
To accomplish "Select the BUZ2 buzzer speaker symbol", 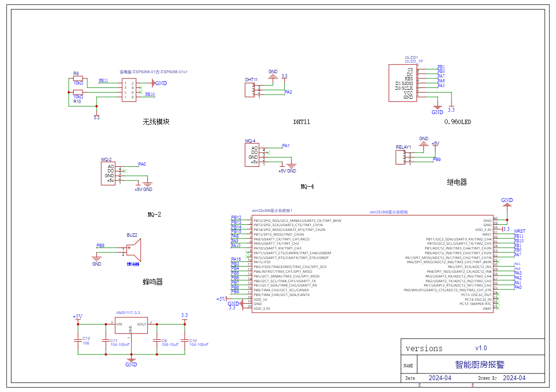I will point(134,250).
